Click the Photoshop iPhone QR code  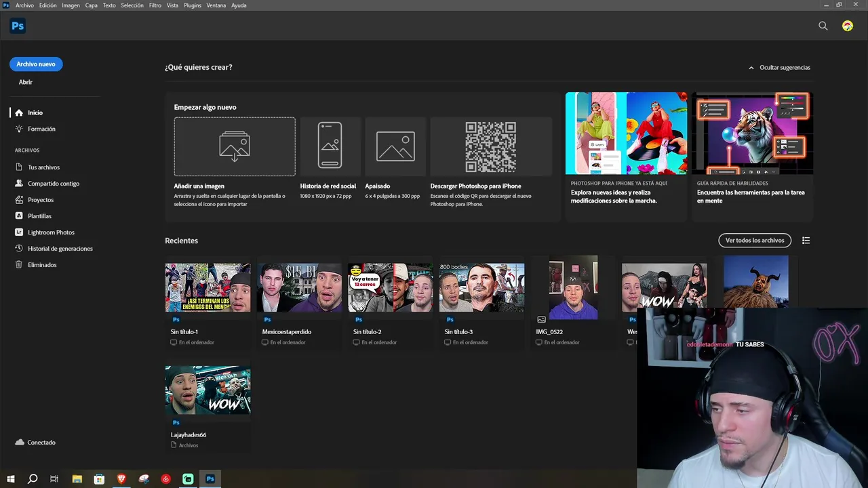491,146
